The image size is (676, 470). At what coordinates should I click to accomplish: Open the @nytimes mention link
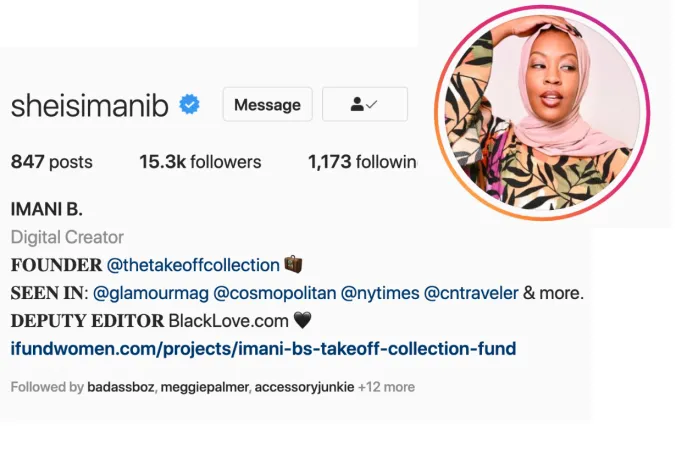(380, 293)
